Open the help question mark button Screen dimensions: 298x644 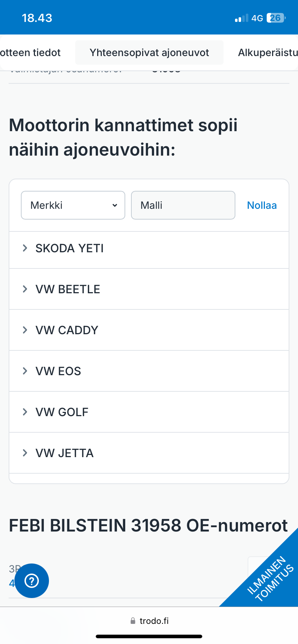pyautogui.click(x=32, y=580)
